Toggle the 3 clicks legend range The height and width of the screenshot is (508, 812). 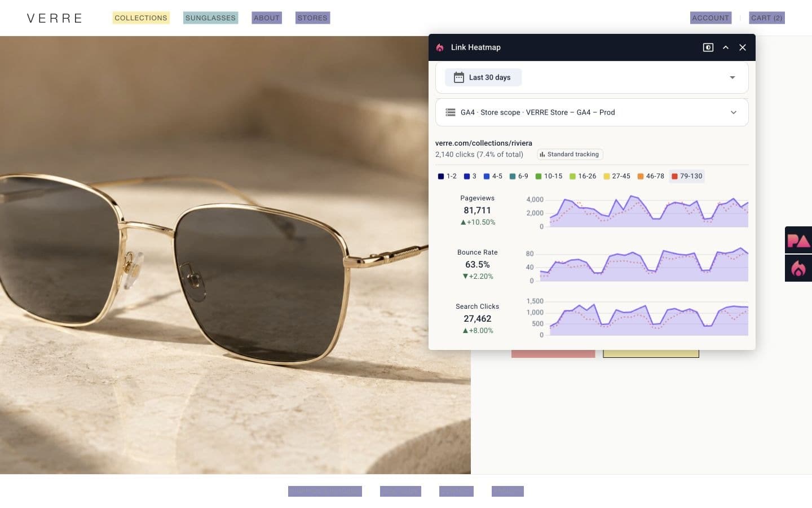(470, 176)
